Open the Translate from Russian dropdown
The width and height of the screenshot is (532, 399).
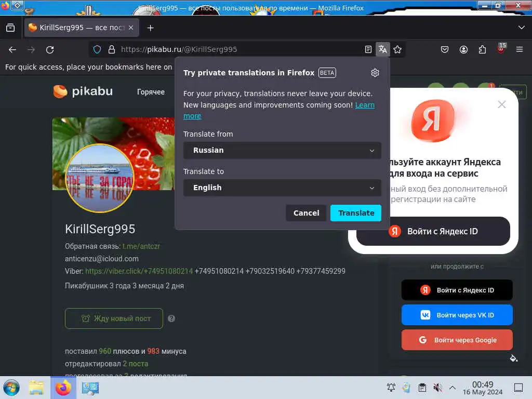pyautogui.click(x=282, y=150)
